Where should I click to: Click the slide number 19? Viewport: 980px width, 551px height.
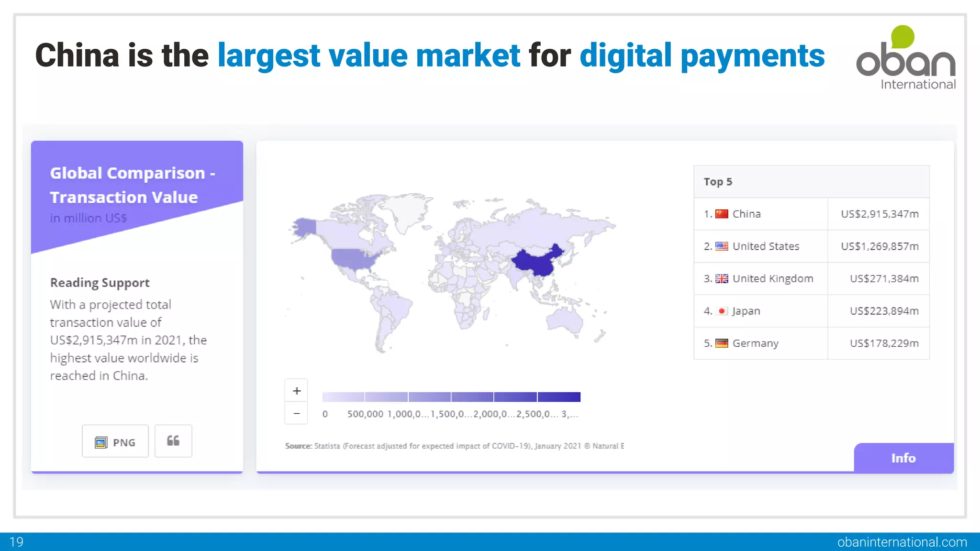(16, 542)
